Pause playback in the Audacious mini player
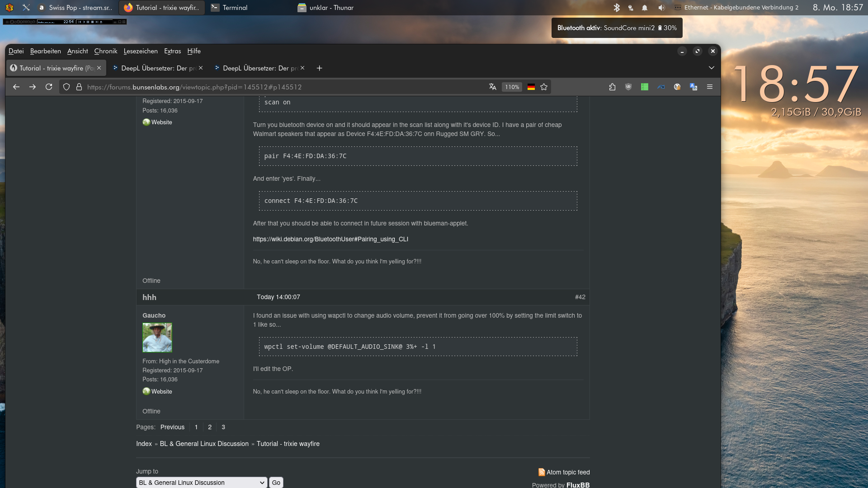The image size is (868, 488). pyautogui.click(x=88, y=22)
